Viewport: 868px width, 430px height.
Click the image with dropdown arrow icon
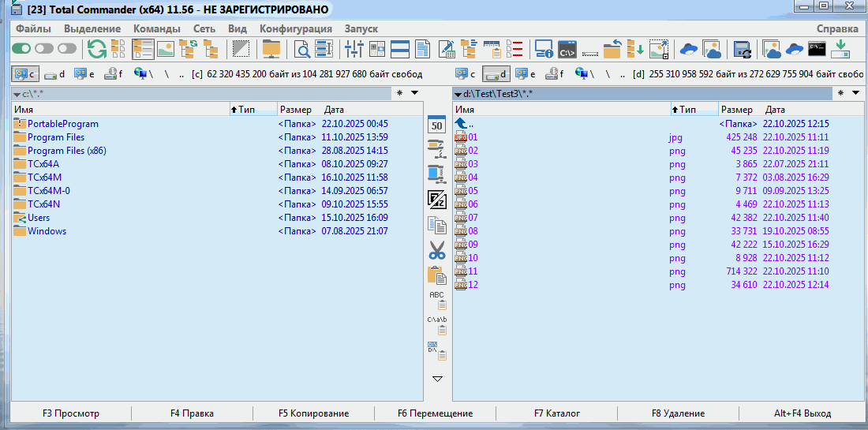659,49
